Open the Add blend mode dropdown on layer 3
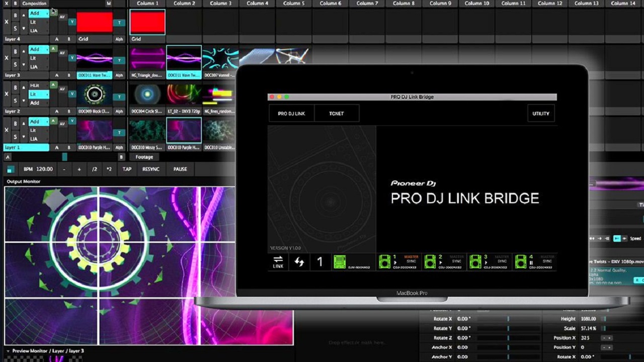This screenshot has width=644, height=362. [39, 49]
